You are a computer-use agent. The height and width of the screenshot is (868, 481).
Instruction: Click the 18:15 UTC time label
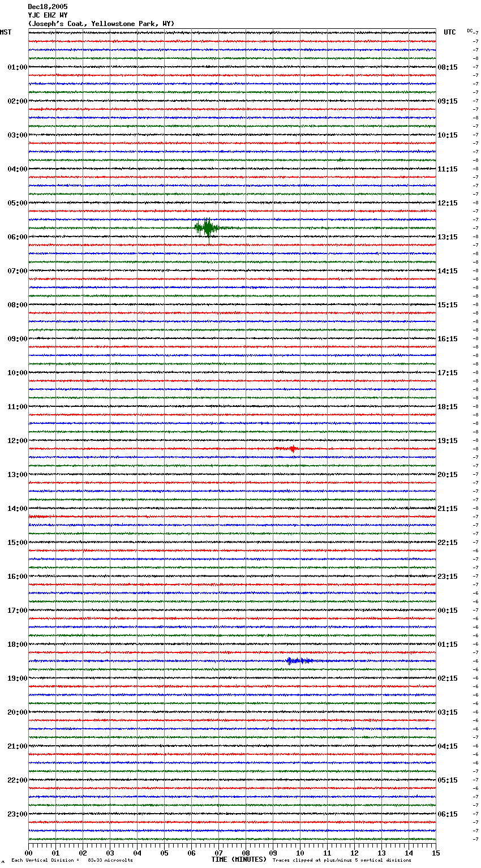coord(448,407)
